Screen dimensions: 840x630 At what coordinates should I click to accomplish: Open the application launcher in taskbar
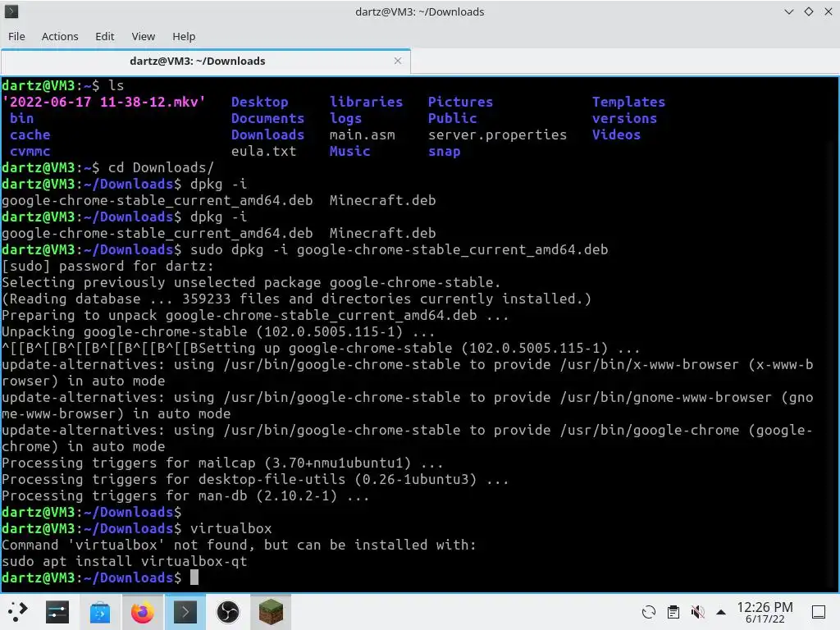pos(17,611)
